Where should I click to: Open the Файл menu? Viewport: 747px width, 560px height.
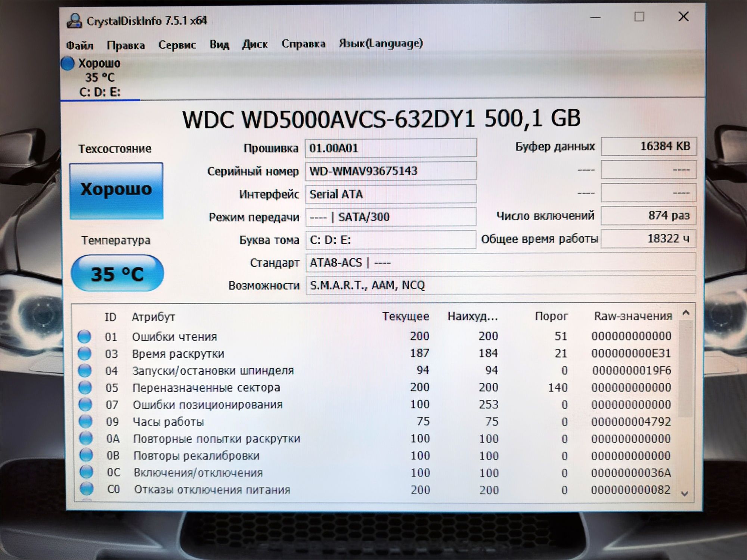(x=80, y=46)
